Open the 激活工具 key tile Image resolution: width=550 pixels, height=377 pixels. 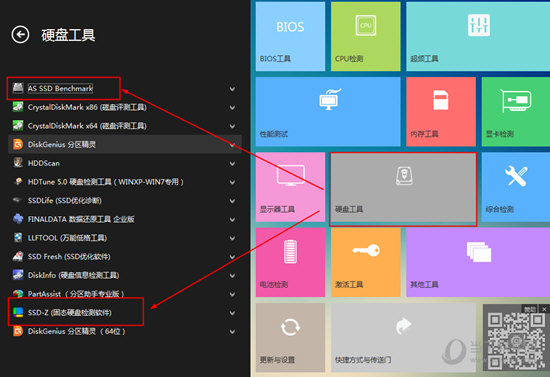click(365, 262)
